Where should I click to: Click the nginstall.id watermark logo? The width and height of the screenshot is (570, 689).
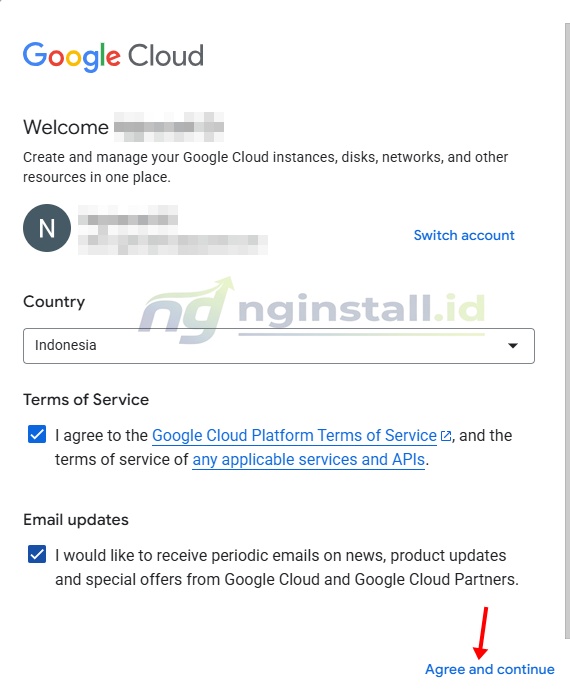[x=312, y=310]
